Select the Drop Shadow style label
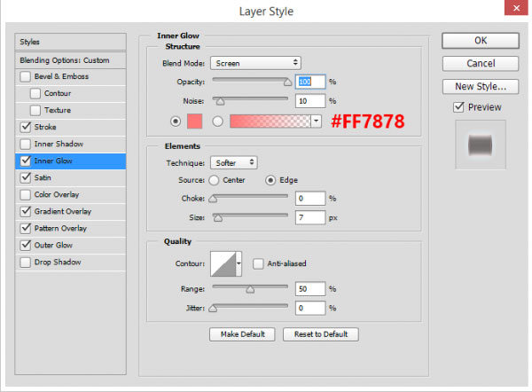 pyautogui.click(x=58, y=262)
